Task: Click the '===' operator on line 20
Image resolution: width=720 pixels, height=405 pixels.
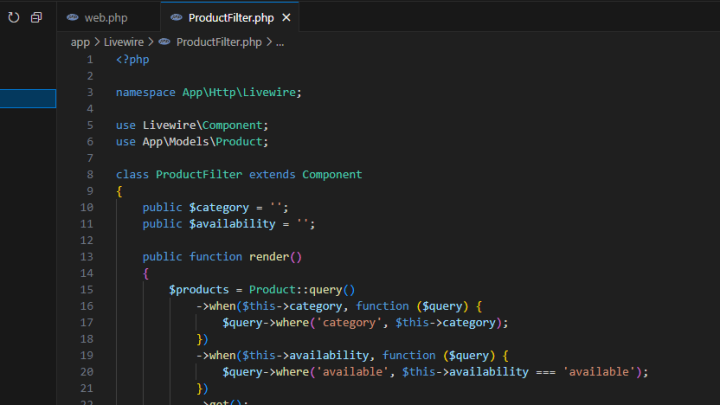Action: click(546, 372)
